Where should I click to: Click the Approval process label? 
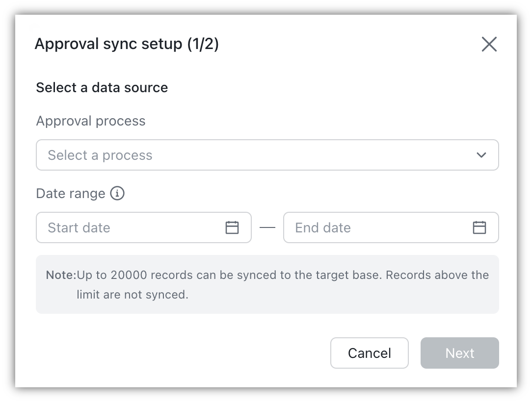(x=90, y=121)
